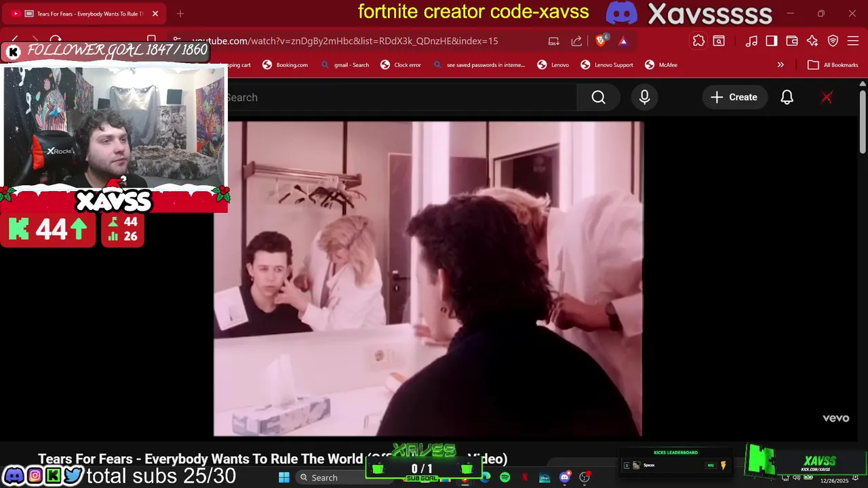Click the page vertical scrollbar thumb
868x488 pixels.
pyautogui.click(x=862, y=122)
